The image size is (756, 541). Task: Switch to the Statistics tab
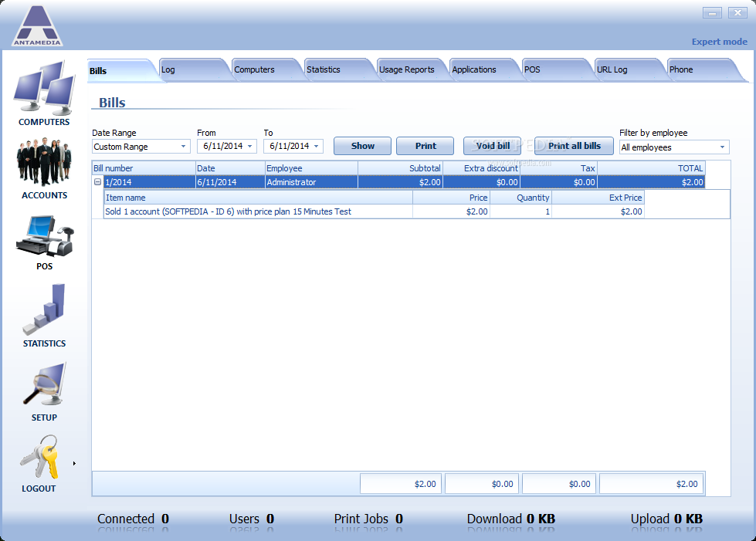338,70
